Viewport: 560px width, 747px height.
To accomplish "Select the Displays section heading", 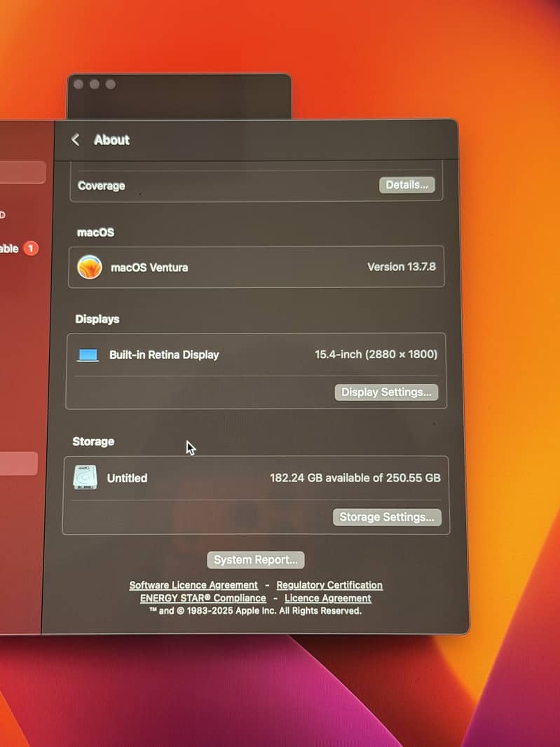I will [97, 319].
